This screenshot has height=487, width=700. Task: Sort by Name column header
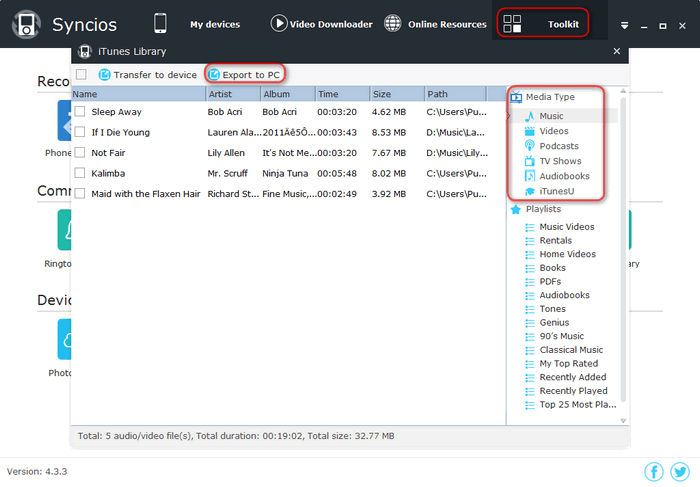coord(138,94)
